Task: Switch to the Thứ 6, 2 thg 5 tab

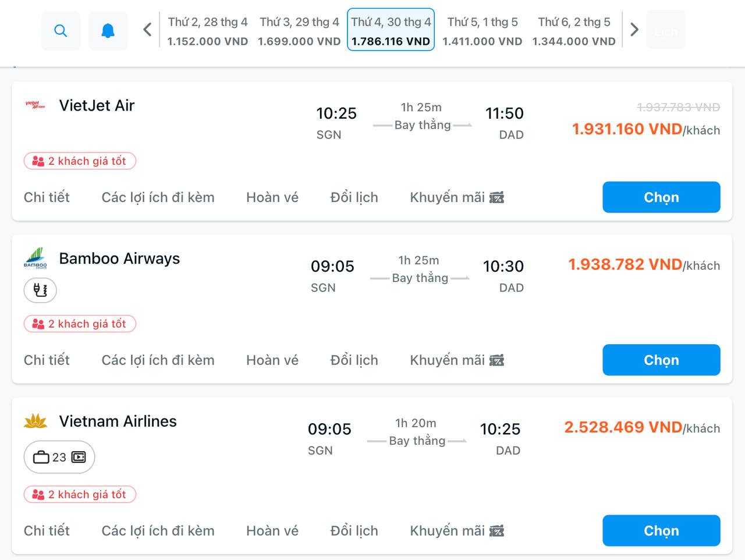Action: coord(574,30)
